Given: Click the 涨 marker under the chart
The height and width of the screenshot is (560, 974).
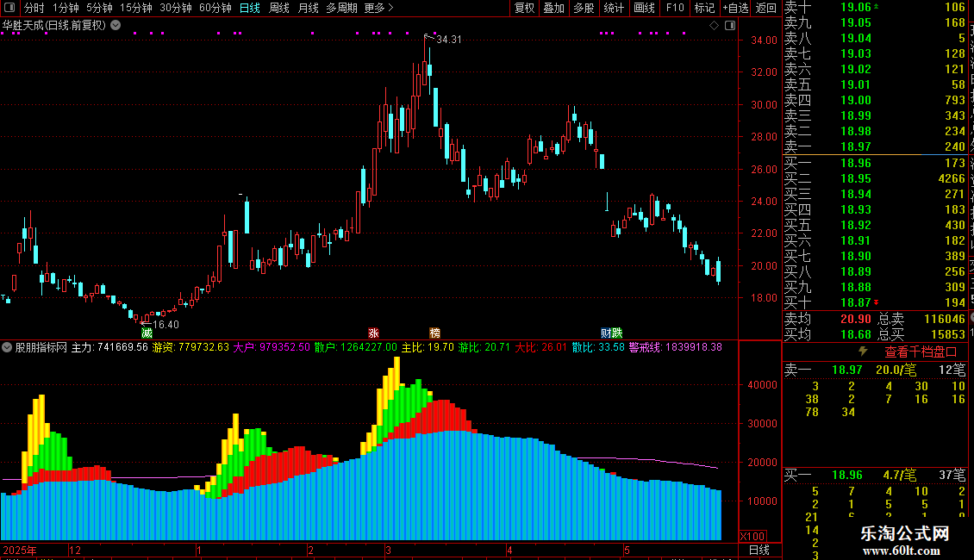Looking at the screenshot, I should point(373,333).
